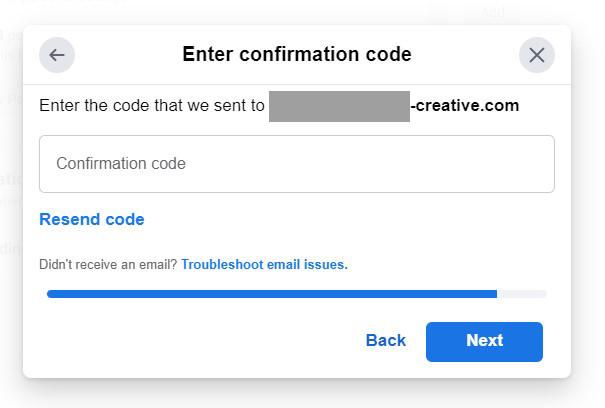Click the Resend code link
The image size is (605, 408).
tap(92, 219)
